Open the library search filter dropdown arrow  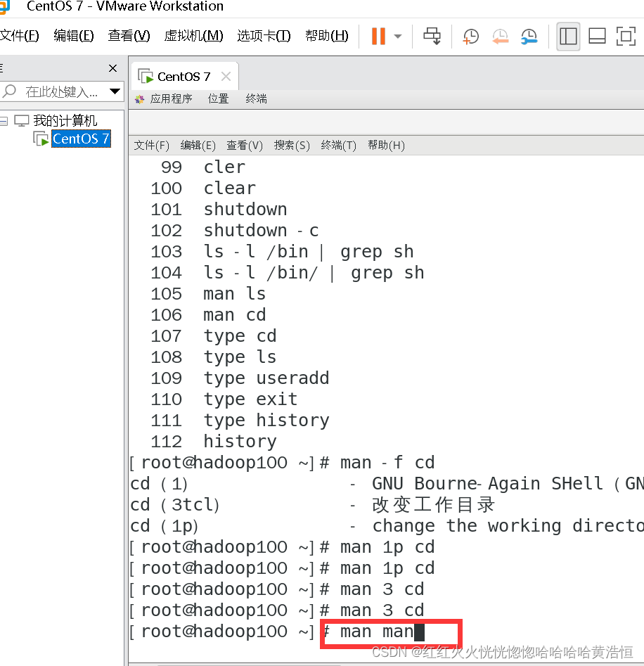(x=115, y=91)
